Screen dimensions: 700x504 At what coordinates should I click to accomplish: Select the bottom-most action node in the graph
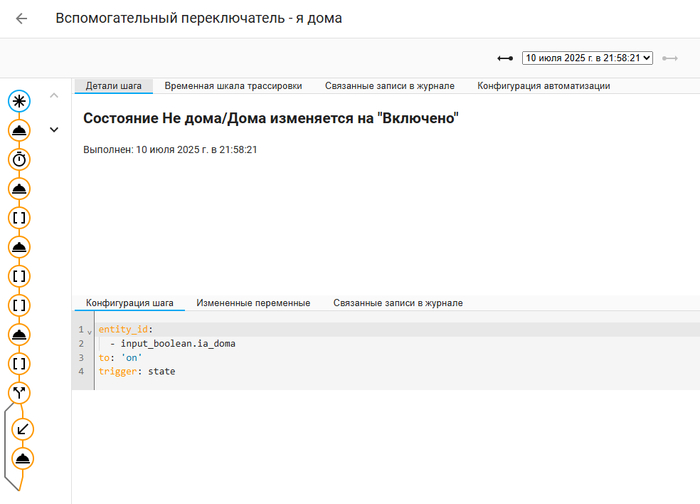(x=24, y=458)
